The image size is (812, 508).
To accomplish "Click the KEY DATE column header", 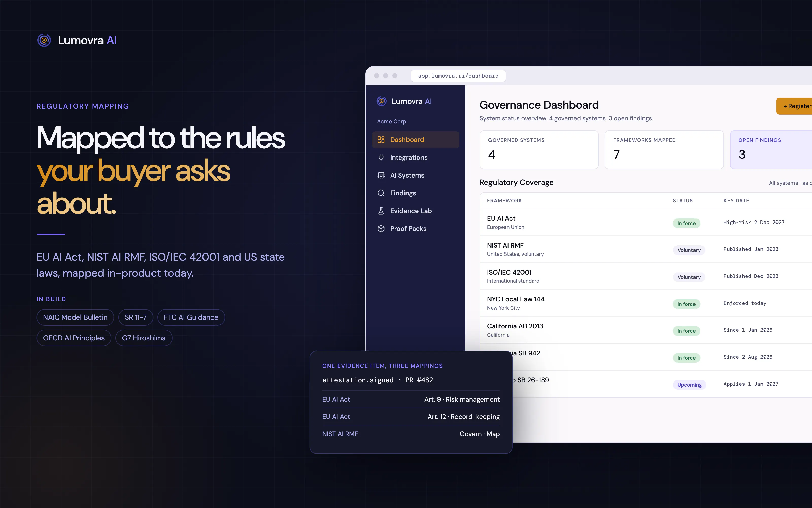I will [736, 201].
